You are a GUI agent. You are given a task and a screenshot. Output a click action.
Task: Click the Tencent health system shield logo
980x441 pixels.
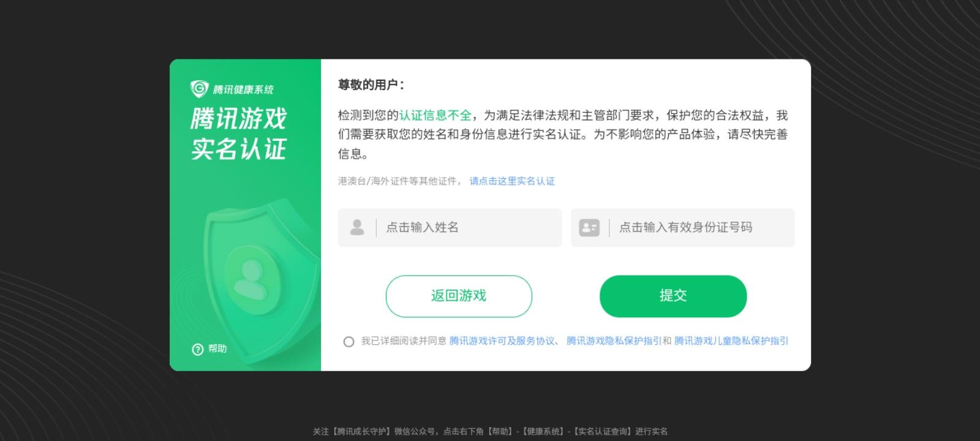click(200, 89)
